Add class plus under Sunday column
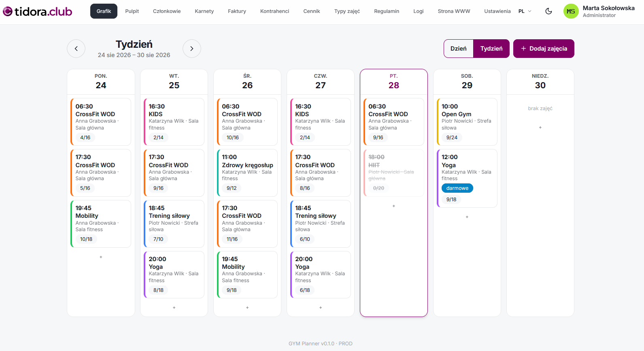This screenshot has width=644, height=351. point(540,128)
